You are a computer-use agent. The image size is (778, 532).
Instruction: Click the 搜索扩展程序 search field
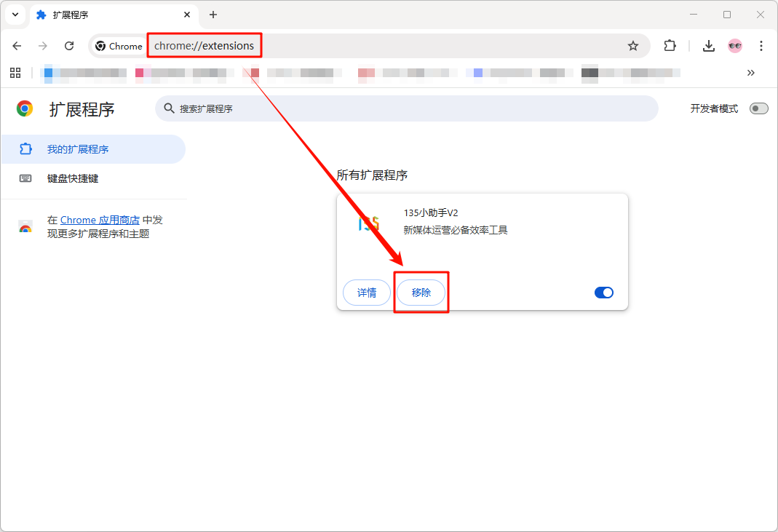(x=408, y=108)
